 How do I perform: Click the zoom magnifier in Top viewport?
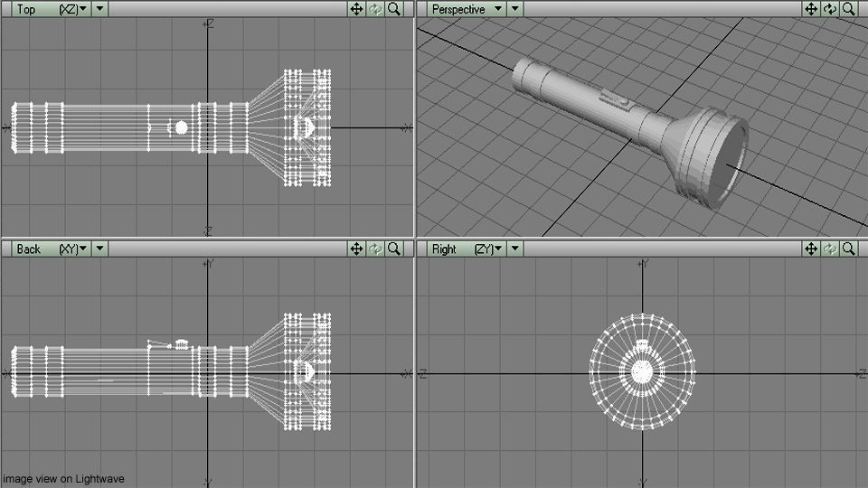394,9
